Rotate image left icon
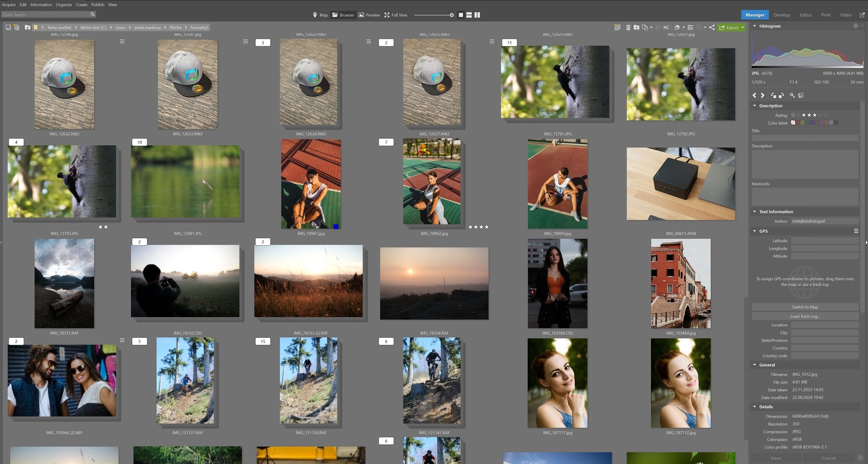This screenshot has width=868, height=464. coord(774,95)
